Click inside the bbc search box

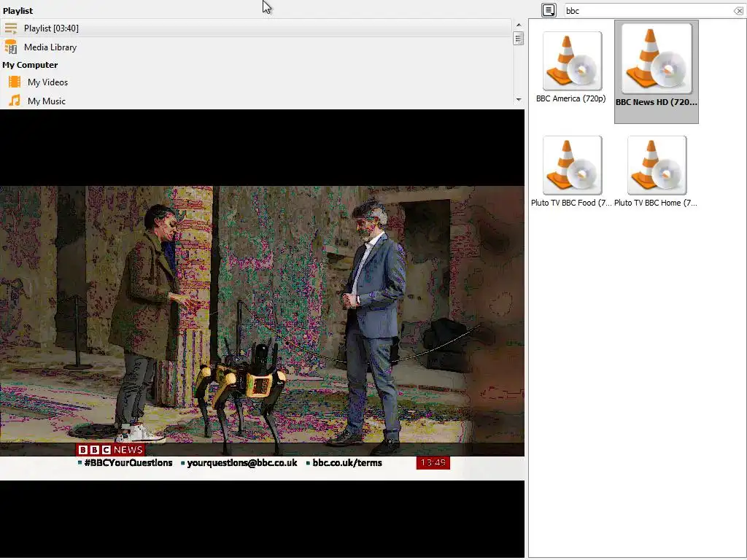(x=648, y=10)
